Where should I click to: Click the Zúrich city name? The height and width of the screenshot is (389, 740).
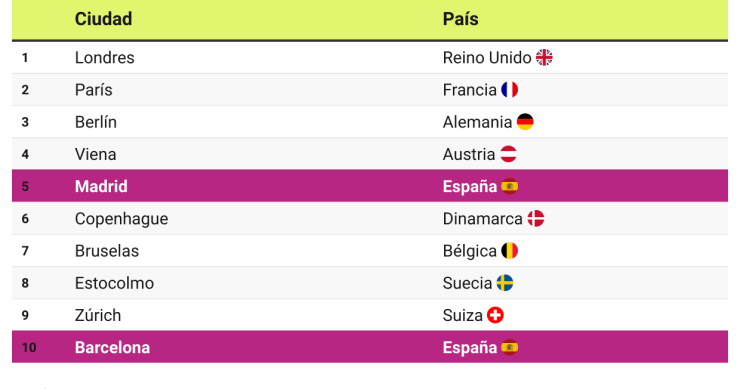pos(98,315)
